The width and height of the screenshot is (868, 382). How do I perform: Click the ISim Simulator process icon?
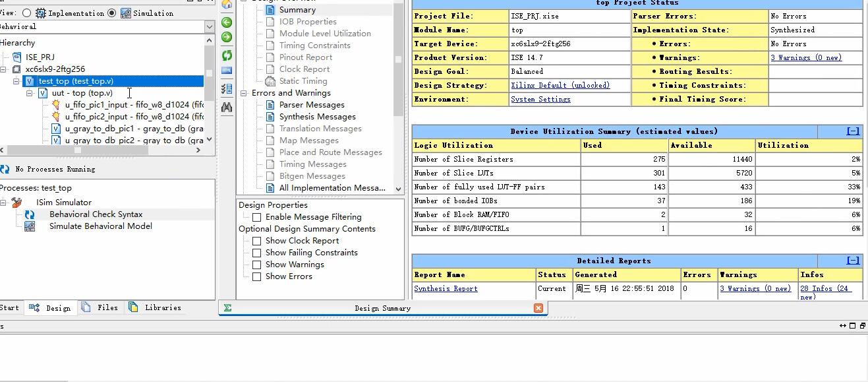17,203
